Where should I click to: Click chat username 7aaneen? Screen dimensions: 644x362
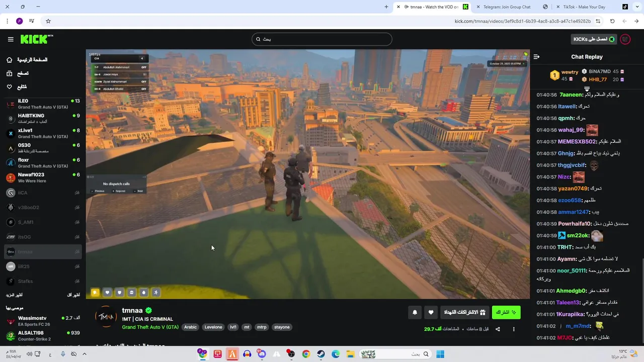[571, 95]
